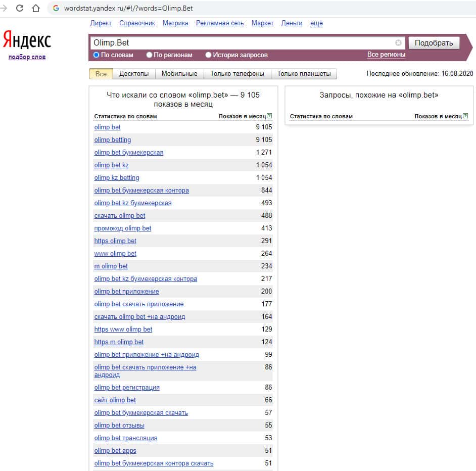Open https www olimp bet query
The image size is (476, 471).
123,329
